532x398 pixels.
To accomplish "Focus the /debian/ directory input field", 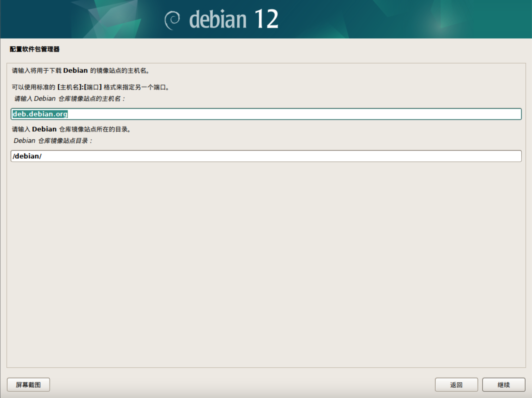I will [x=266, y=156].
